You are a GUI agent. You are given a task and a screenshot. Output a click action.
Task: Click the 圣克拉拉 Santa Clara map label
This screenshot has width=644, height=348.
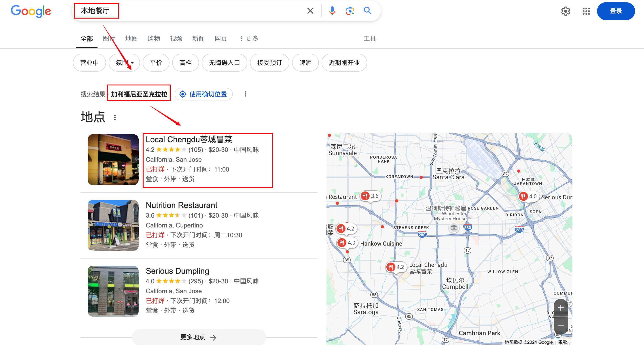click(448, 174)
